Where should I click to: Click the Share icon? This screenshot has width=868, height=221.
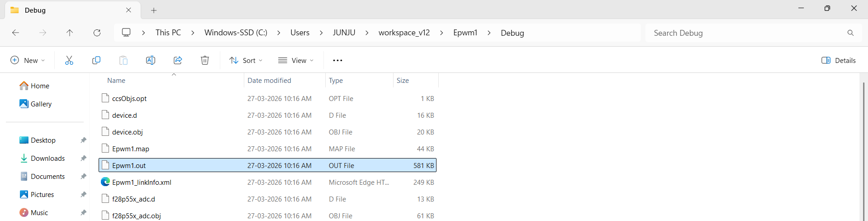178,60
